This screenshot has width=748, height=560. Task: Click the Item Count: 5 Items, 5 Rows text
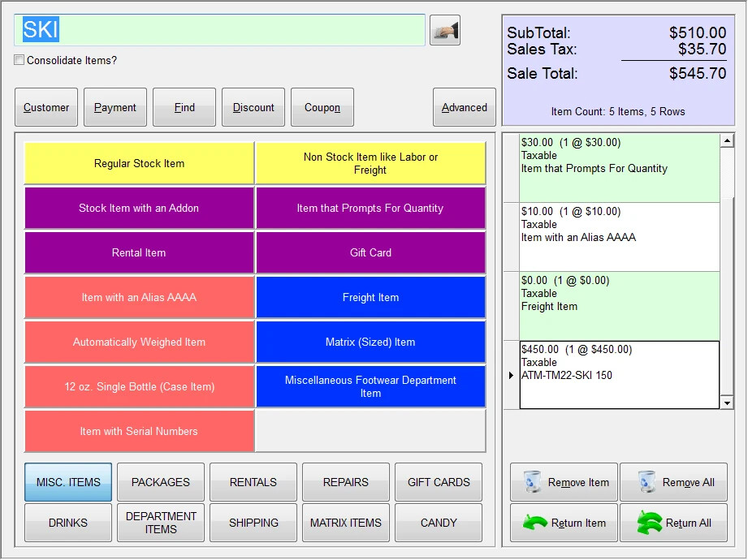click(618, 111)
